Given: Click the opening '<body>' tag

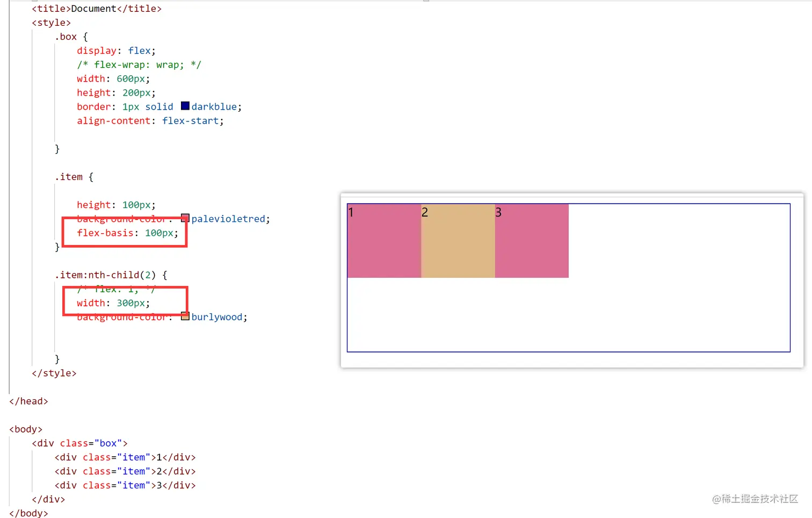Looking at the screenshot, I should coord(26,429).
